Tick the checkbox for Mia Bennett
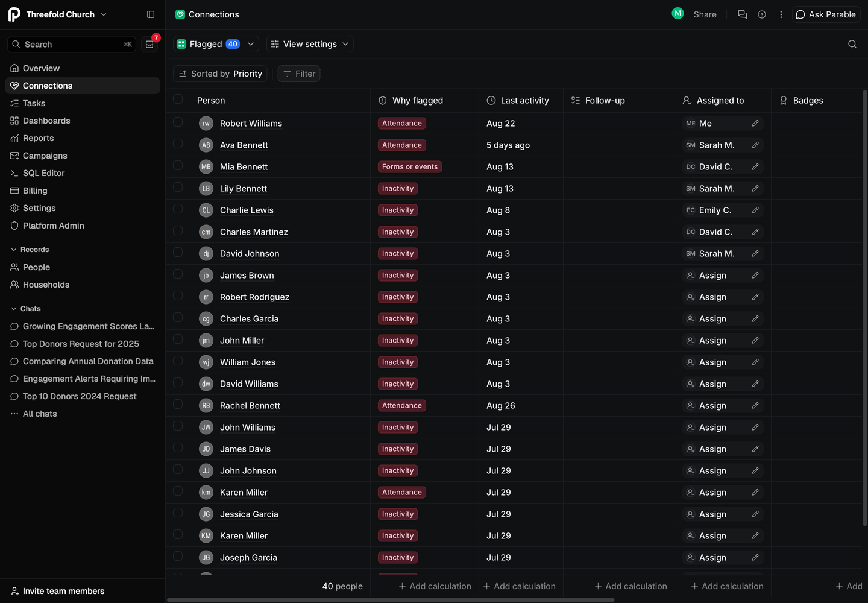Image resolution: width=868 pixels, height=603 pixels. click(178, 165)
